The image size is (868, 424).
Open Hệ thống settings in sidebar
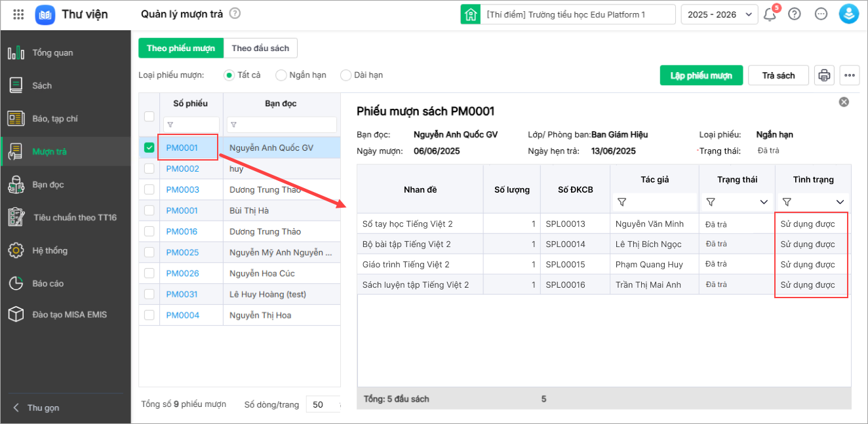click(x=66, y=250)
